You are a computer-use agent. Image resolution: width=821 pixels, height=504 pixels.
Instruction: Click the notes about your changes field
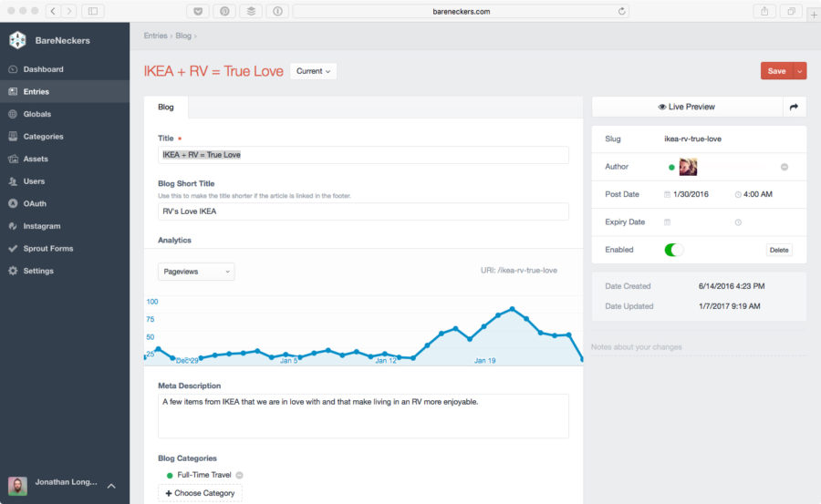699,347
